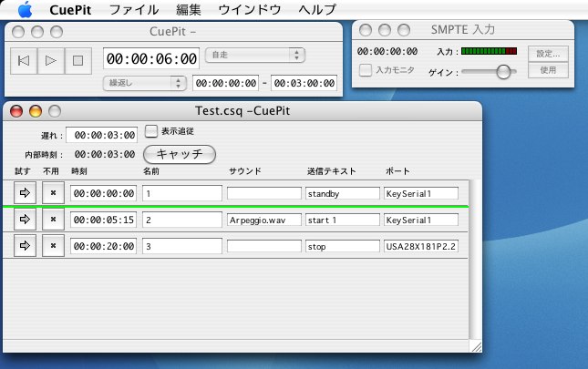
Task: Click the stop send text field
Action: click(343, 246)
